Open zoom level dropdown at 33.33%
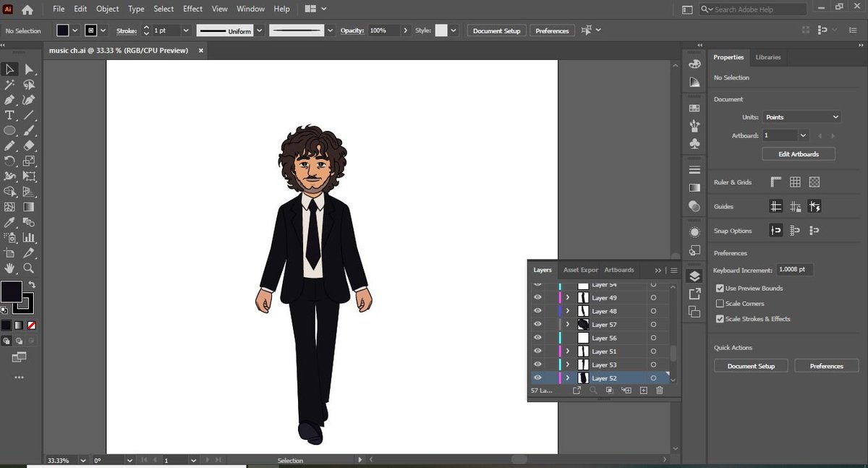This screenshot has height=468, width=868. (82, 460)
